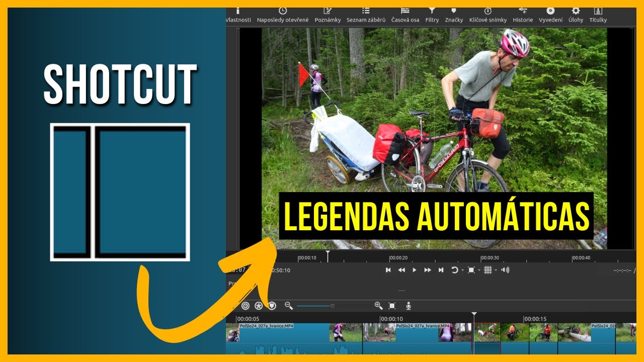
Task: Zoom out the timeline with the magnifier minus
Action: coord(289,306)
